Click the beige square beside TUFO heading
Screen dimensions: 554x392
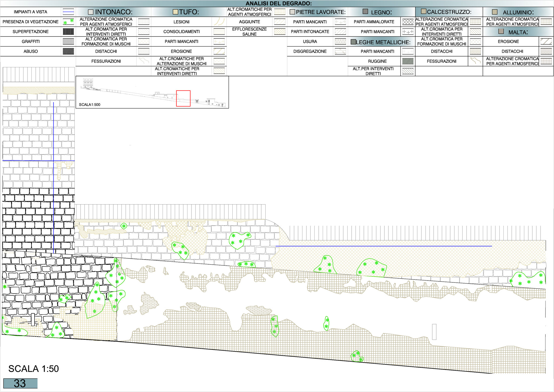(x=176, y=12)
